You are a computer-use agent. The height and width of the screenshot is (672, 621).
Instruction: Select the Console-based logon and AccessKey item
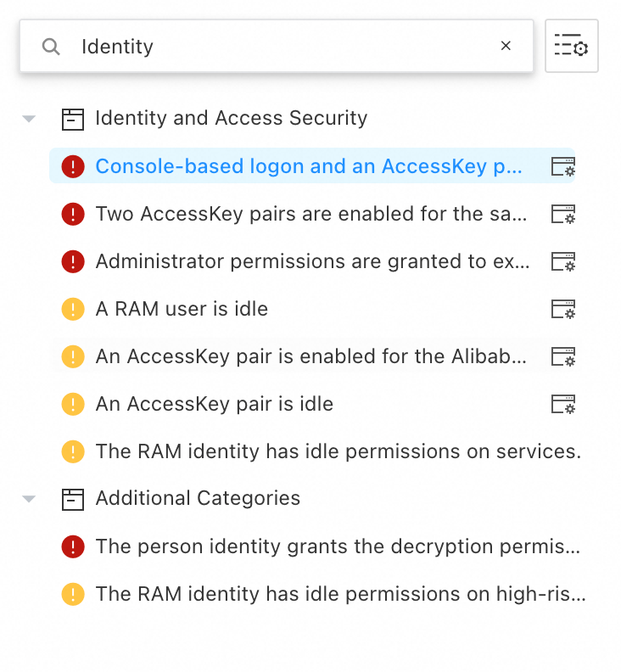tap(309, 166)
